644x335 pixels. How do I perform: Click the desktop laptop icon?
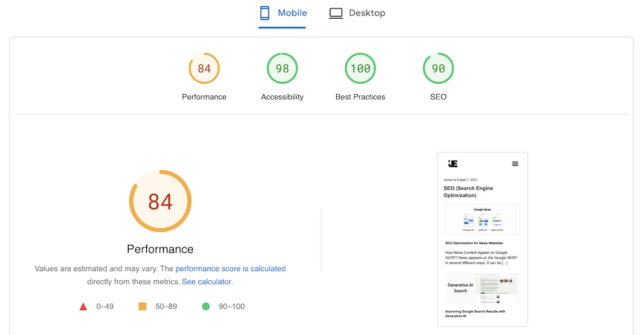[x=336, y=13]
